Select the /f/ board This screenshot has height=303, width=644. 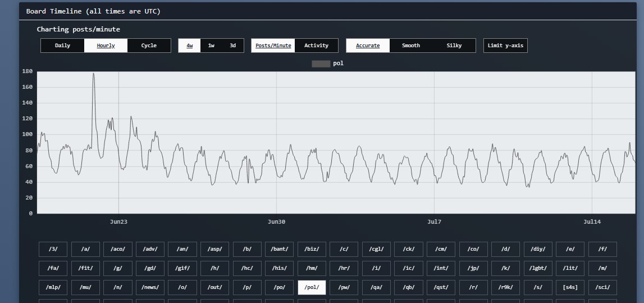tap(602, 249)
